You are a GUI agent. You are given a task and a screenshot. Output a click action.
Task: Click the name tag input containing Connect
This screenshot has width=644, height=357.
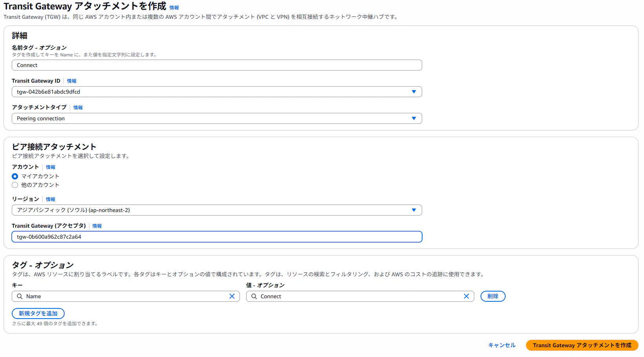point(217,65)
